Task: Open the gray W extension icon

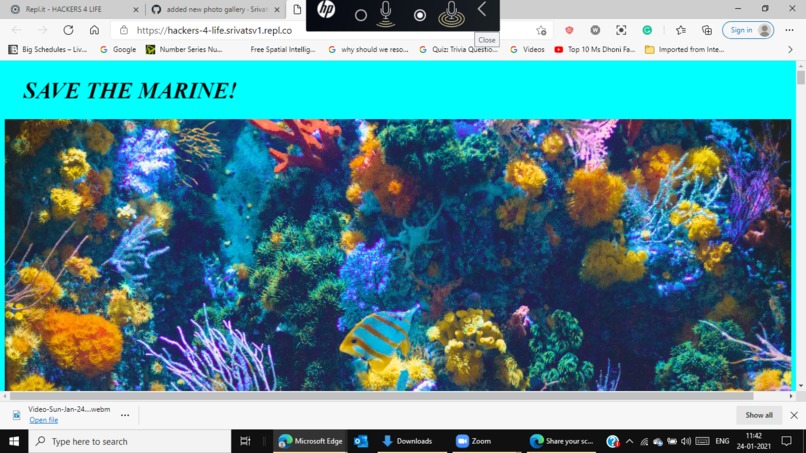Action: [595, 30]
